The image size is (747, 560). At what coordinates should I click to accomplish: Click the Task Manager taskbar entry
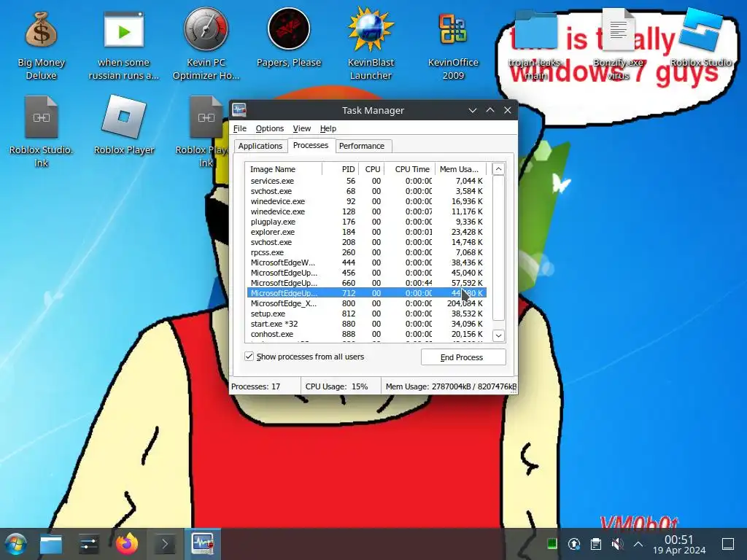pos(203,544)
